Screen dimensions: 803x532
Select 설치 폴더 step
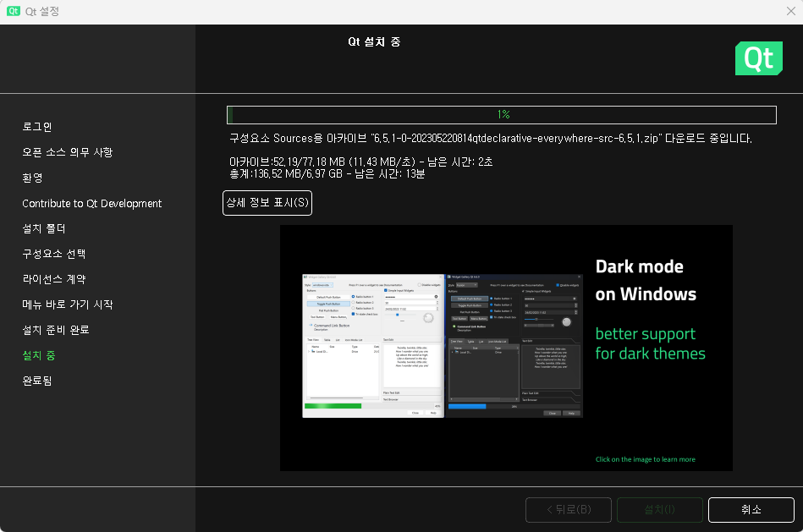[x=44, y=228]
